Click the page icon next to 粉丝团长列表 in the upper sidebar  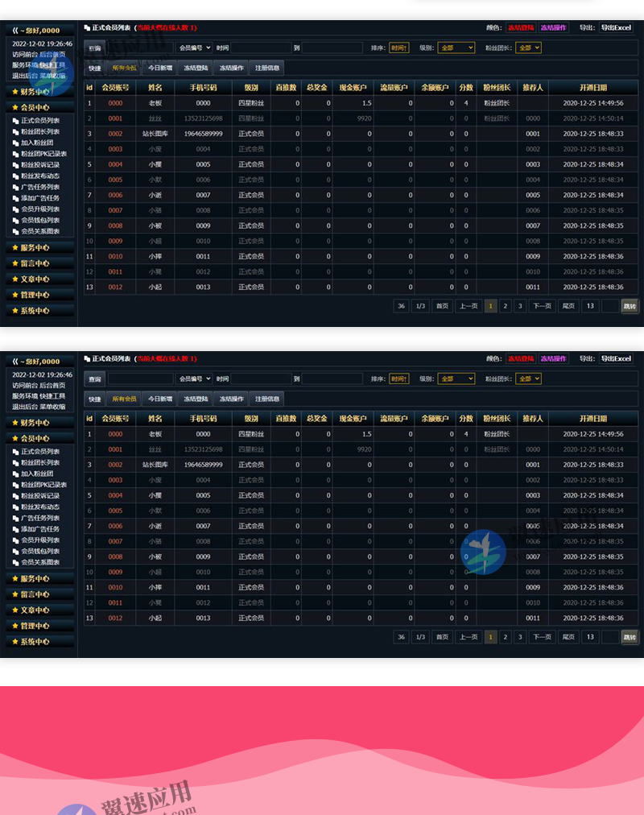(16, 131)
